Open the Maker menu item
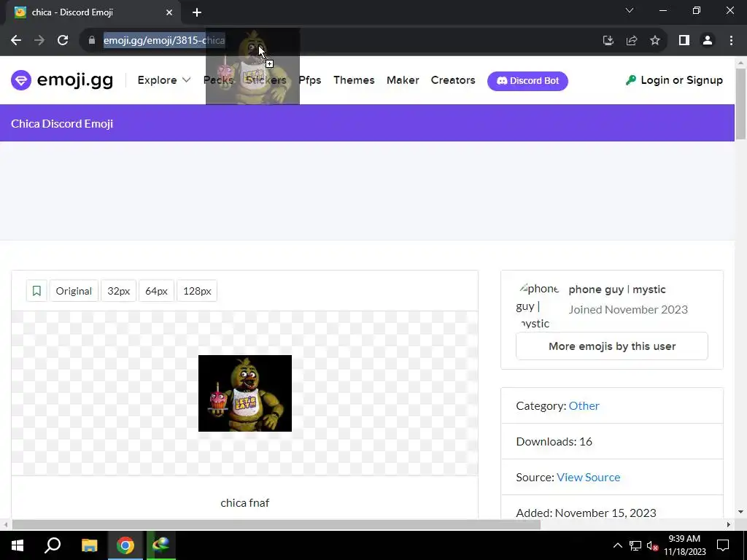Image resolution: width=747 pixels, height=560 pixels. click(x=403, y=80)
